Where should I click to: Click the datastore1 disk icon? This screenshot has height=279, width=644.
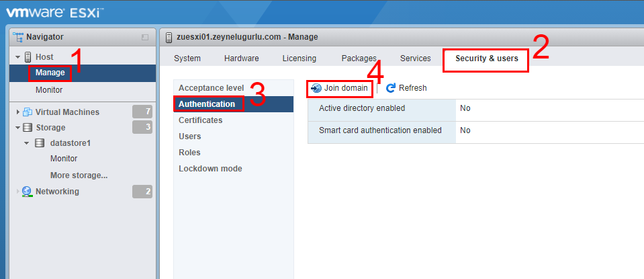40,143
